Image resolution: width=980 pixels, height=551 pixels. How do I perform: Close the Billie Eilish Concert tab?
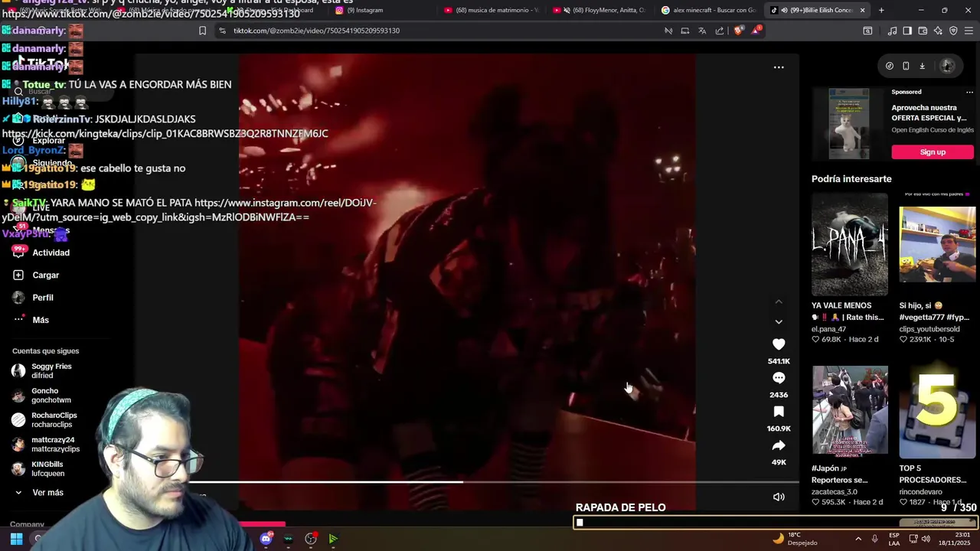(x=863, y=10)
